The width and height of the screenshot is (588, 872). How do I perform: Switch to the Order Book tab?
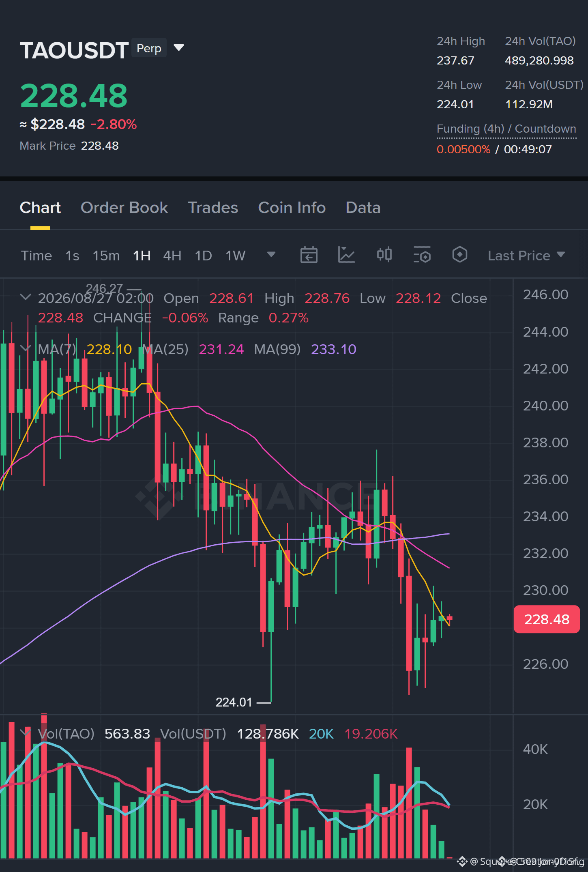124,208
